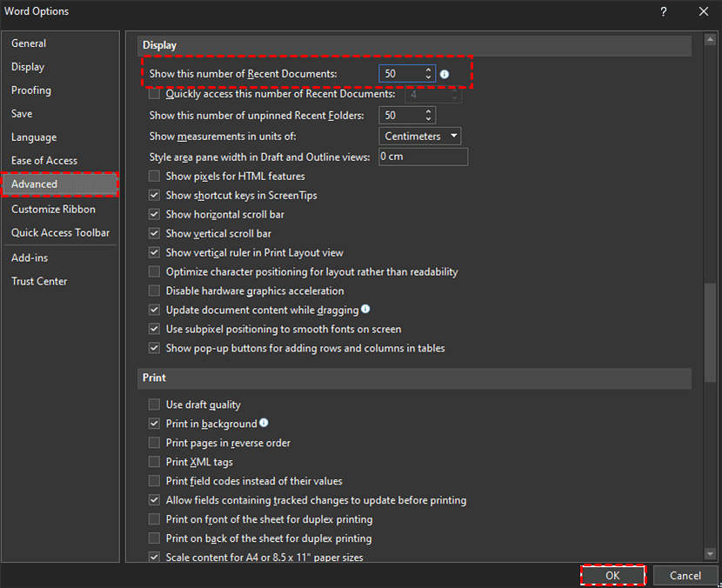Click the unpinned Recent Folders number field
This screenshot has height=588, width=722.
(x=402, y=115)
